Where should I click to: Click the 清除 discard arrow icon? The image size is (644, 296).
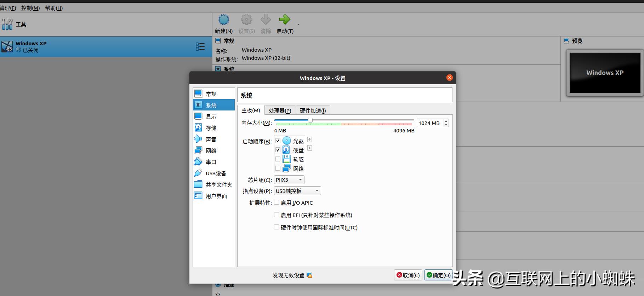[266, 19]
